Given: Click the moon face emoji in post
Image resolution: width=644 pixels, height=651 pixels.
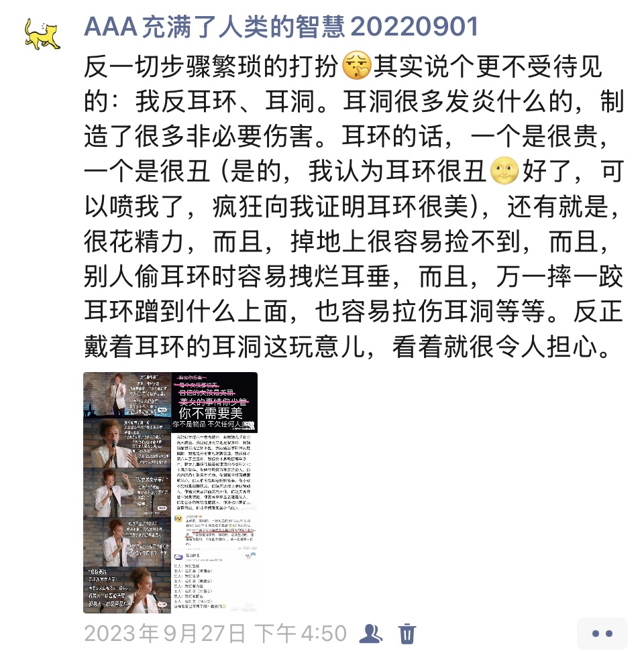Looking at the screenshot, I should (x=504, y=171).
